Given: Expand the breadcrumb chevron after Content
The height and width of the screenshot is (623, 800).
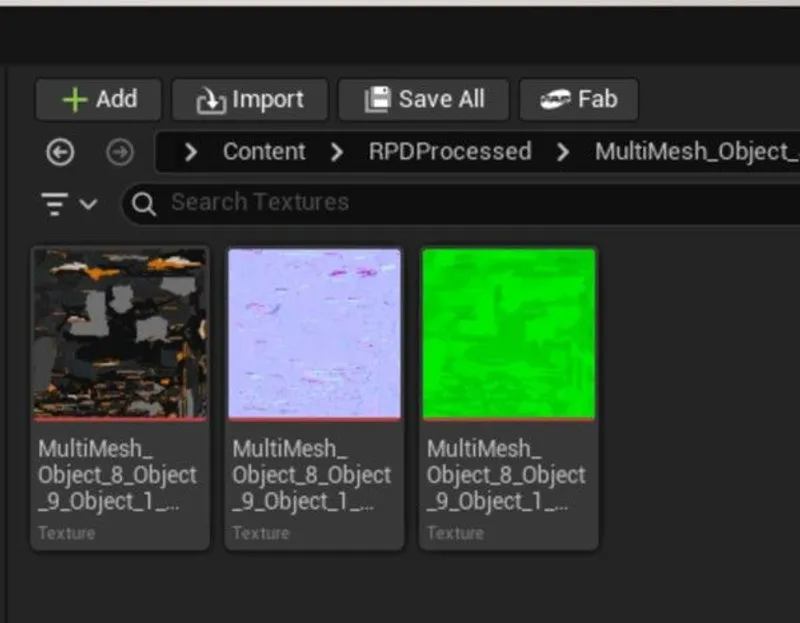Looking at the screenshot, I should (336, 152).
